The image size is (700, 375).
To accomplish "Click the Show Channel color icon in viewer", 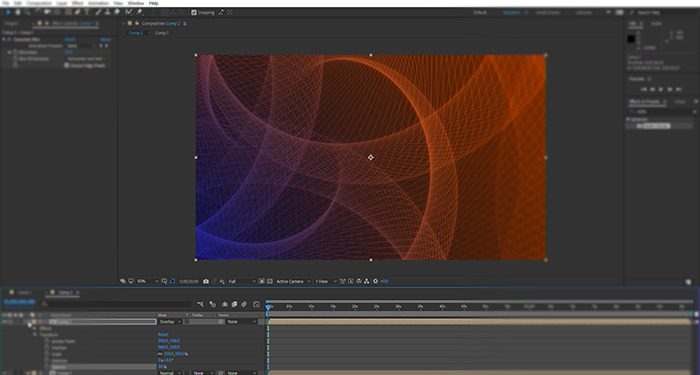I will [x=222, y=281].
